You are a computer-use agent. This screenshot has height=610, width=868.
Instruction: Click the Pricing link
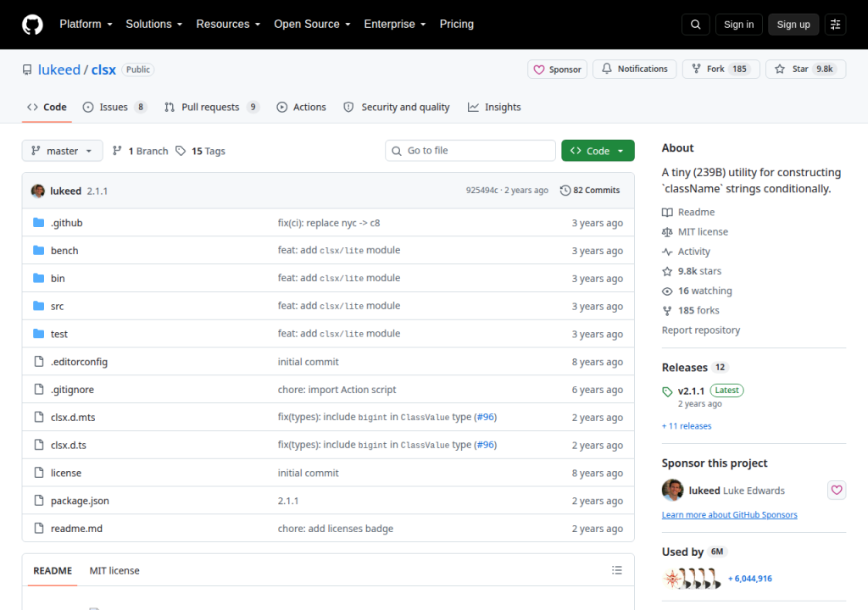point(457,25)
